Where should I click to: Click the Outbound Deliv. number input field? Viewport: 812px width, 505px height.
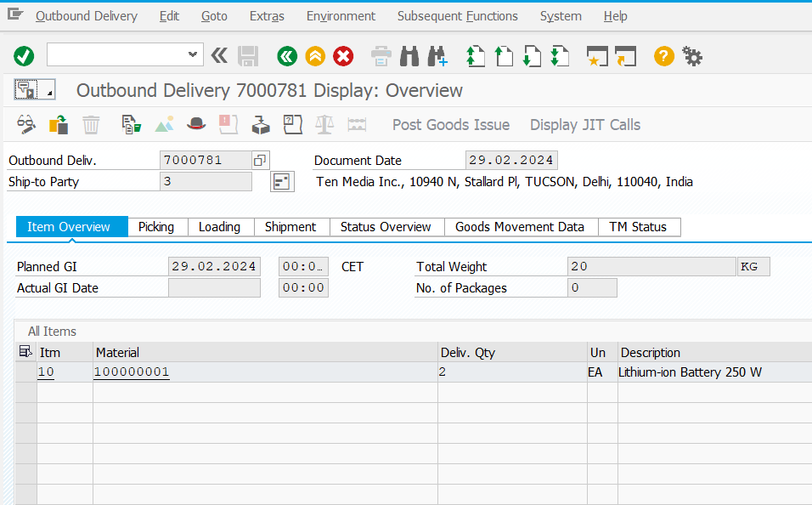click(205, 160)
